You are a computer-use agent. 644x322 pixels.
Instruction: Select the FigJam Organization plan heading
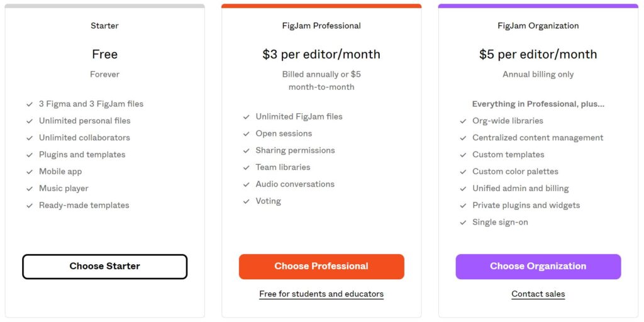(538, 26)
